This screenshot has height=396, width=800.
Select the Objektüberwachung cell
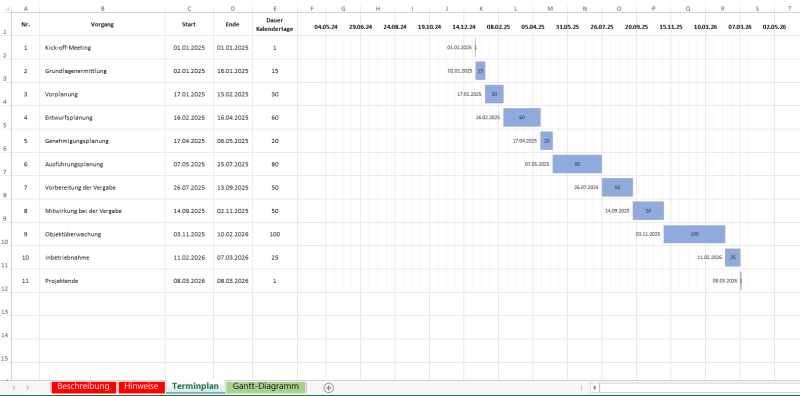click(103, 234)
